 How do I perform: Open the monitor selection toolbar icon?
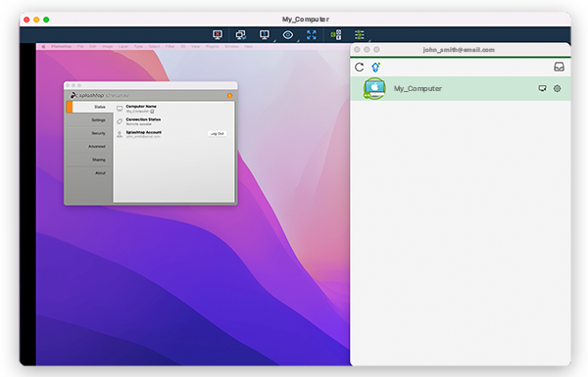(265, 35)
